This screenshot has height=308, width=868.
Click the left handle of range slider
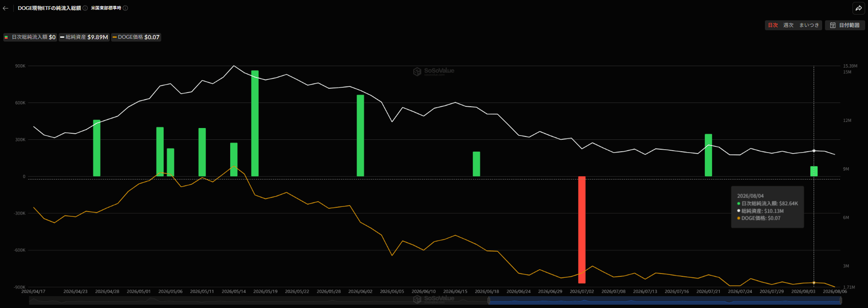pos(489,301)
